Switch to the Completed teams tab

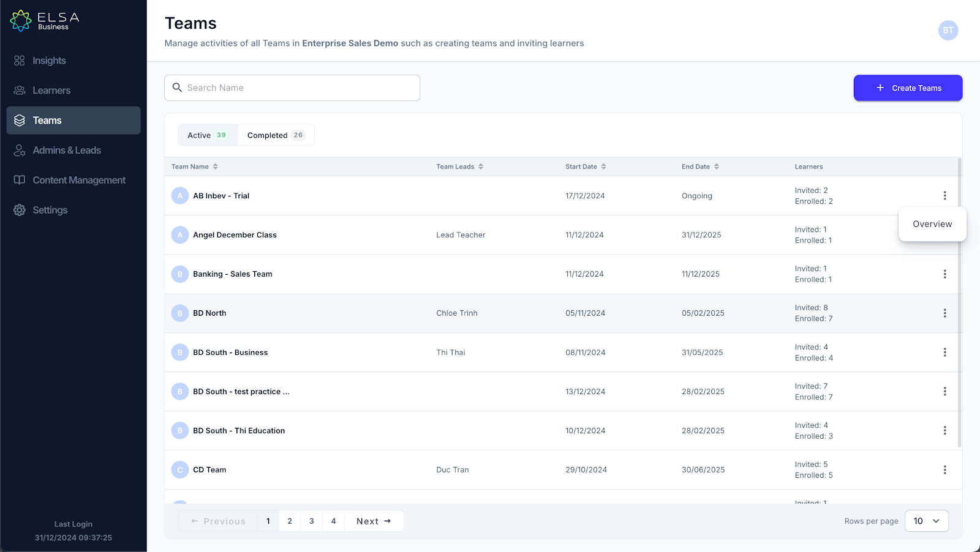pyautogui.click(x=276, y=135)
